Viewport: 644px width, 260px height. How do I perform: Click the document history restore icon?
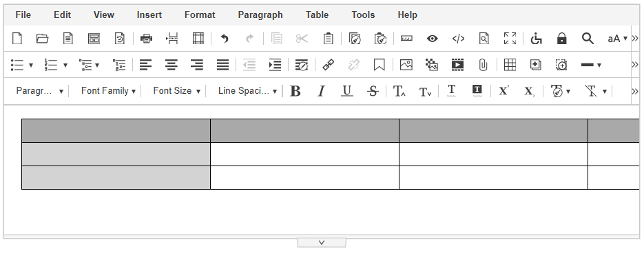click(120, 39)
